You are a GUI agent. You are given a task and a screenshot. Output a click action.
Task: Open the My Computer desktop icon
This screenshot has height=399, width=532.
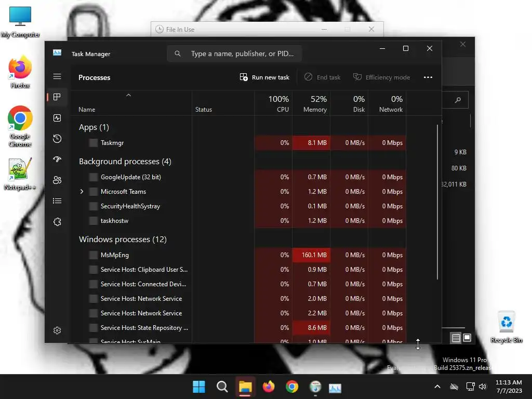click(x=20, y=22)
